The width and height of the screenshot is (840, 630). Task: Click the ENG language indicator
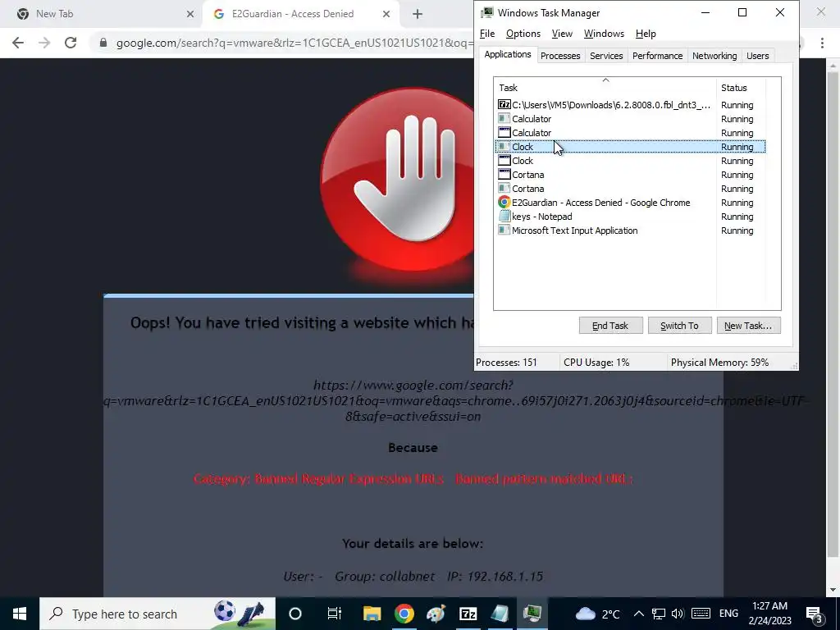(x=728, y=614)
